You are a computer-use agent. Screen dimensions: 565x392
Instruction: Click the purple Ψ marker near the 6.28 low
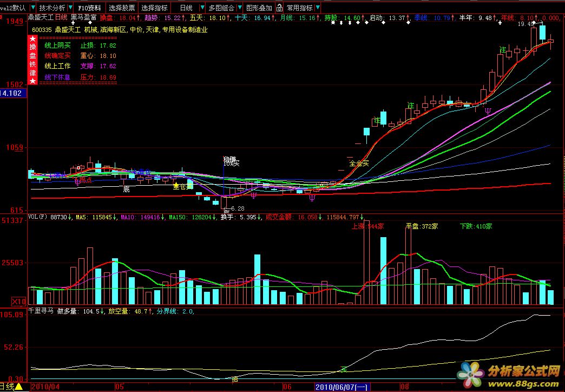pyautogui.click(x=254, y=196)
